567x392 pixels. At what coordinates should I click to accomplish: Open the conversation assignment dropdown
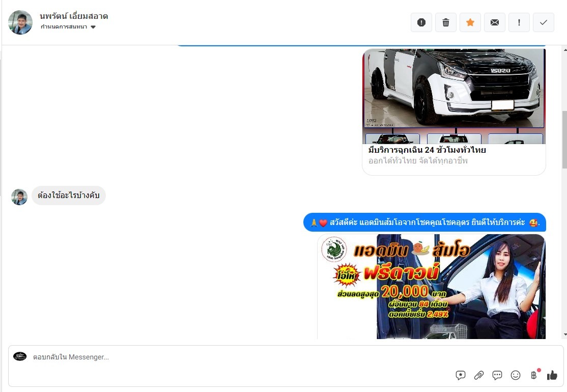tap(68, 27)
